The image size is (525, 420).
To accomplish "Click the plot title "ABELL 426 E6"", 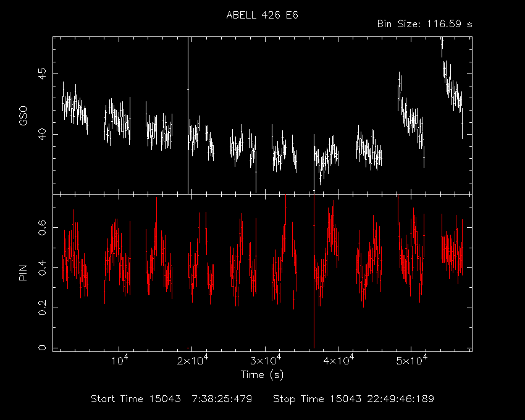I will coord(262,15).
